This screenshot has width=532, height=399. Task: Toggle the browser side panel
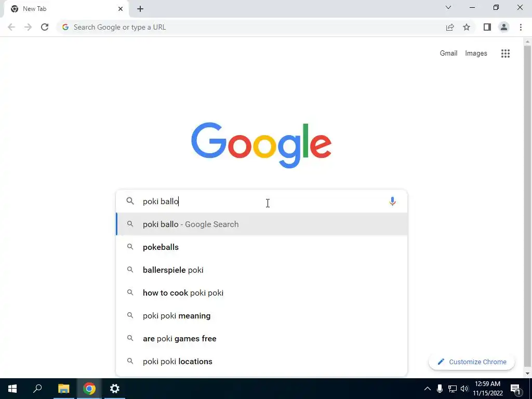tap(487, 27)
